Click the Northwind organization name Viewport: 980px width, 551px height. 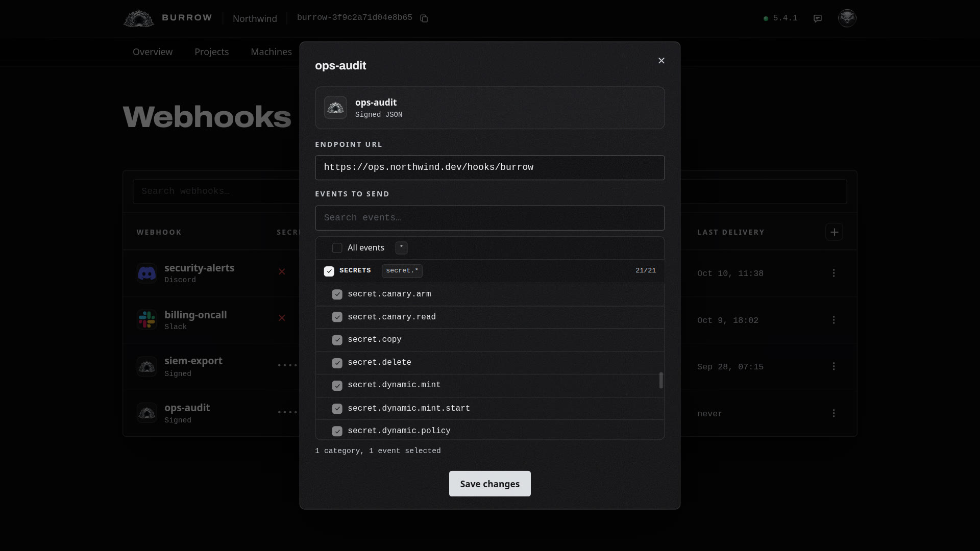pos(255,18)
